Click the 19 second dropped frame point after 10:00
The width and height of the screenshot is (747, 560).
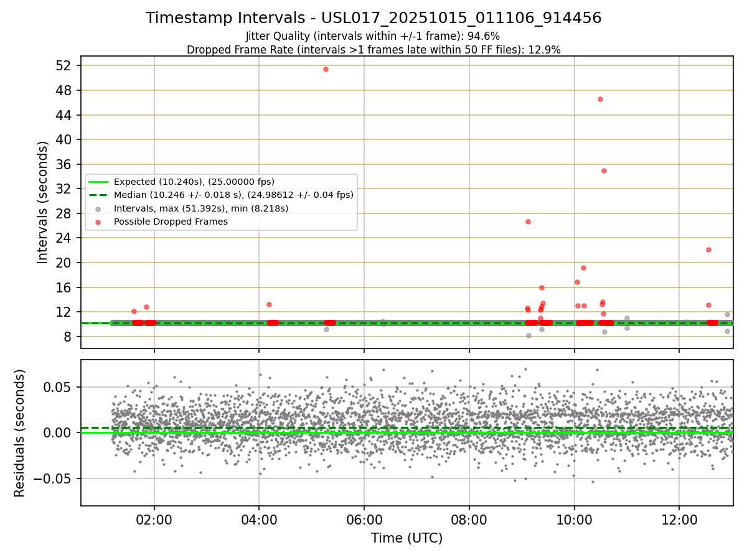coord(583,268)
